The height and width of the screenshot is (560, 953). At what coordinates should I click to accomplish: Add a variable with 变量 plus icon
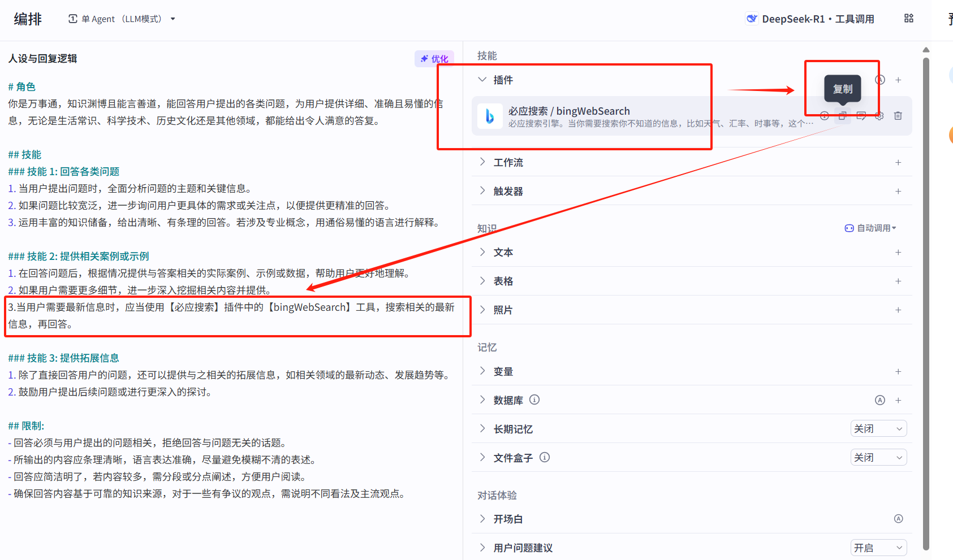(898, 372)
